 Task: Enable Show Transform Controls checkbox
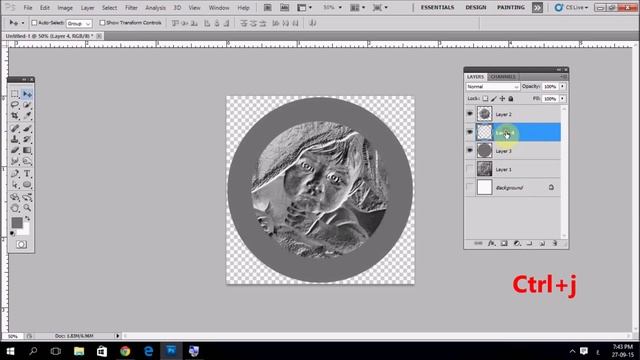click(102, 23)
